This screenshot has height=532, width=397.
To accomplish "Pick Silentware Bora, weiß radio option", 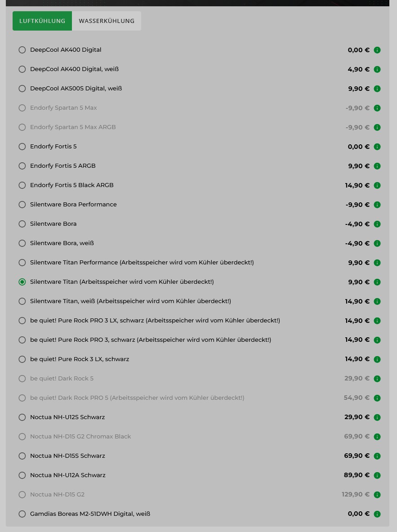I will pos(22,243).
